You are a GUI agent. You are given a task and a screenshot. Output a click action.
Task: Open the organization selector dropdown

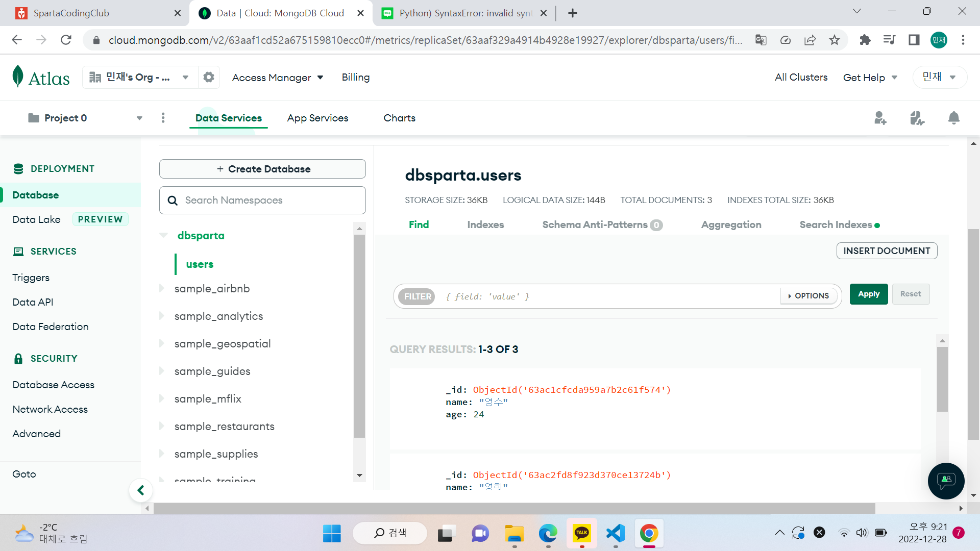[140, 77]
